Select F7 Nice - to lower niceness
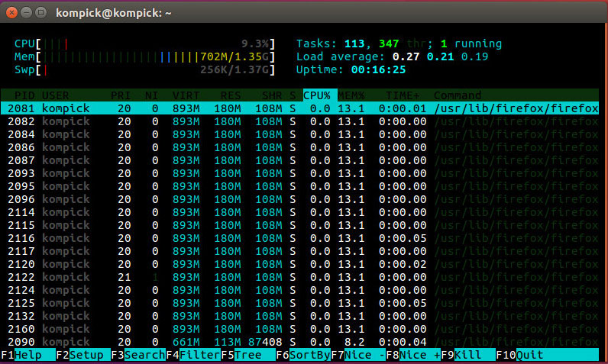 tap(359, 355)
